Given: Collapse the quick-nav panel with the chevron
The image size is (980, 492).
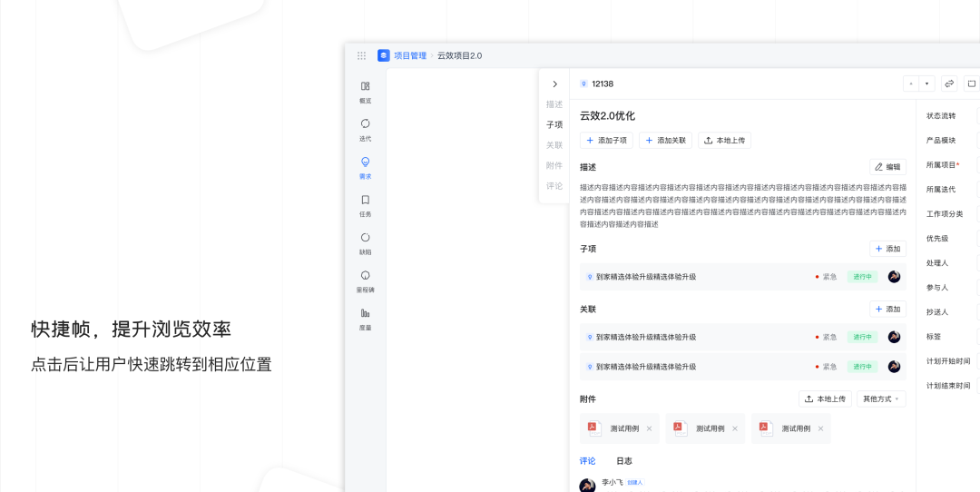Looking at the screenshot, I should [x=554, y=84].
